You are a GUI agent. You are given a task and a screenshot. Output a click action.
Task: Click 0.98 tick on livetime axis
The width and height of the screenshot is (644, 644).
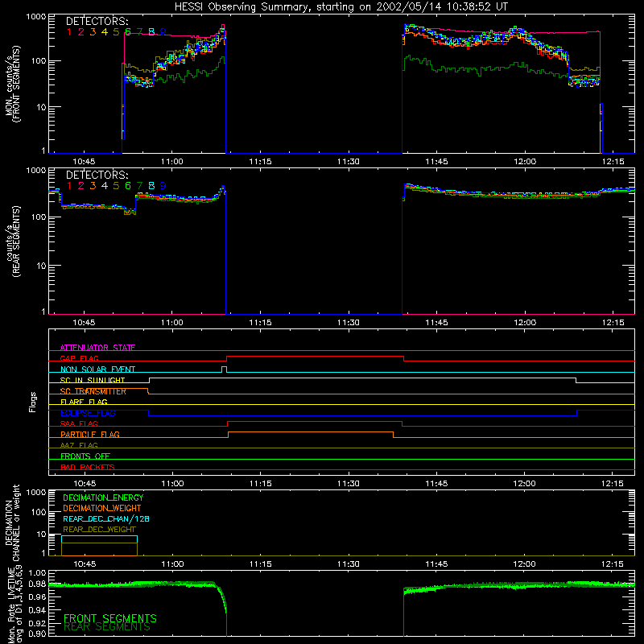pos(37,584)
